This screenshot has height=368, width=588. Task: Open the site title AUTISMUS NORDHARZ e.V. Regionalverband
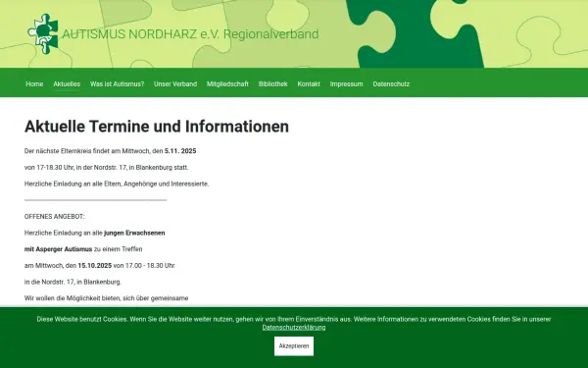pos(190,34)
